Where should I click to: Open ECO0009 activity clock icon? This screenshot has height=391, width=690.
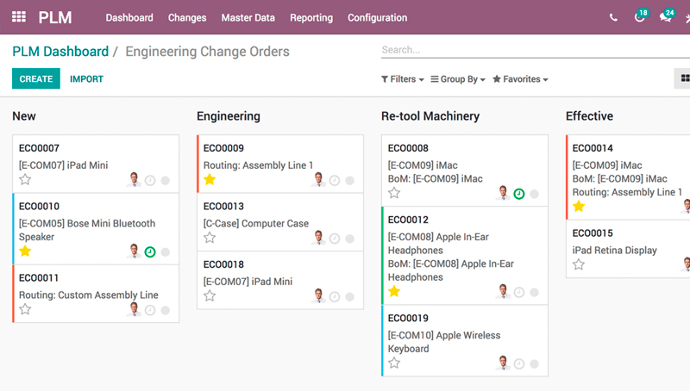pyautogui.click(x=334, y=180)
